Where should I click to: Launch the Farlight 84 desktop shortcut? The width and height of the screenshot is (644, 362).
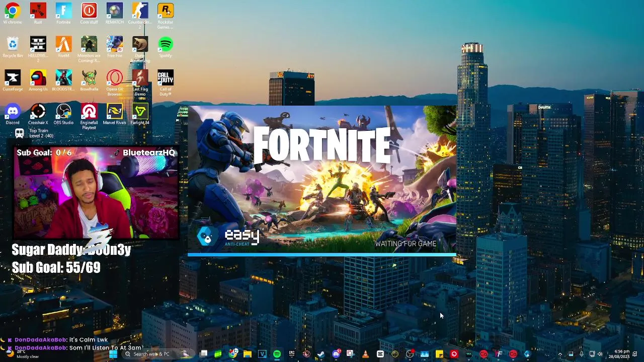coord(140,114)
